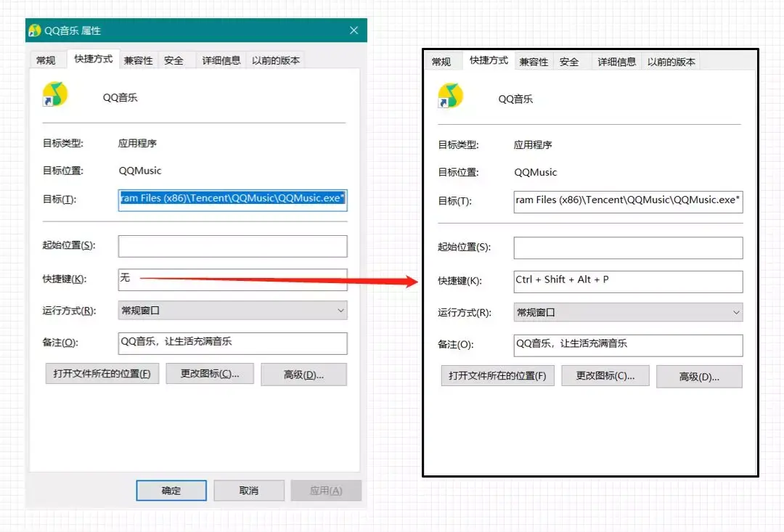Open 以前的版本 tab in left dialog

coord(276,60)
